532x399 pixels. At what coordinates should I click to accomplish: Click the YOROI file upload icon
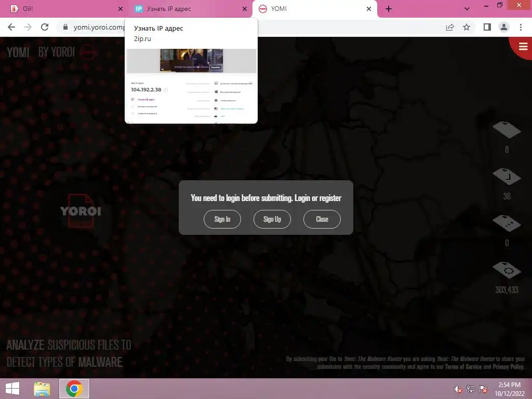click(81, 211)
